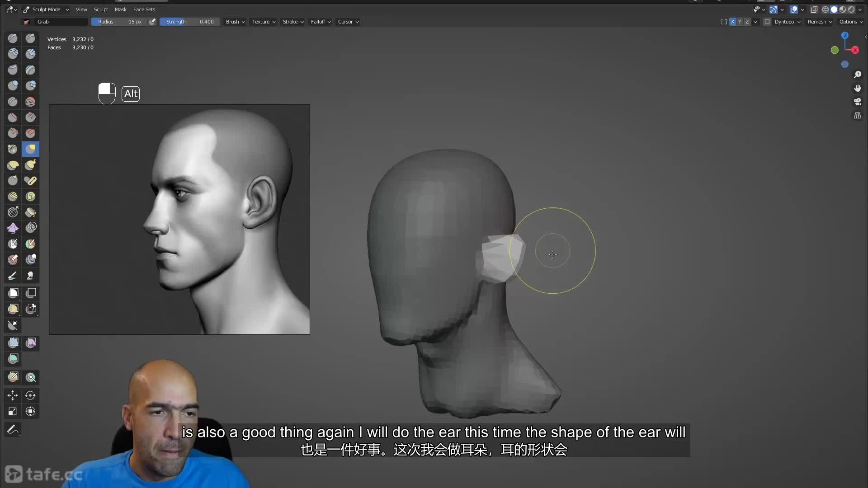Select the Cloth Filter tool
The image size is (868, 488).
point(30,343)
